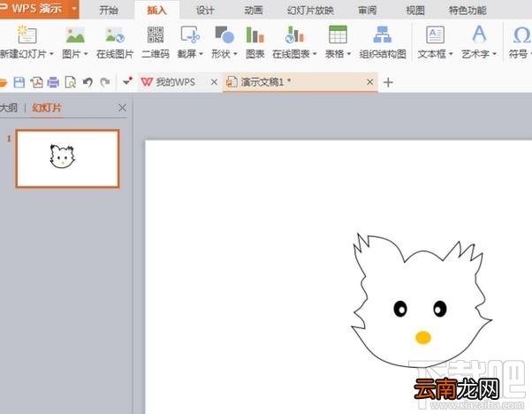Open the Shapes (形状) gallery icon
Screen dimensions: 532x414
tap(224, 34)
